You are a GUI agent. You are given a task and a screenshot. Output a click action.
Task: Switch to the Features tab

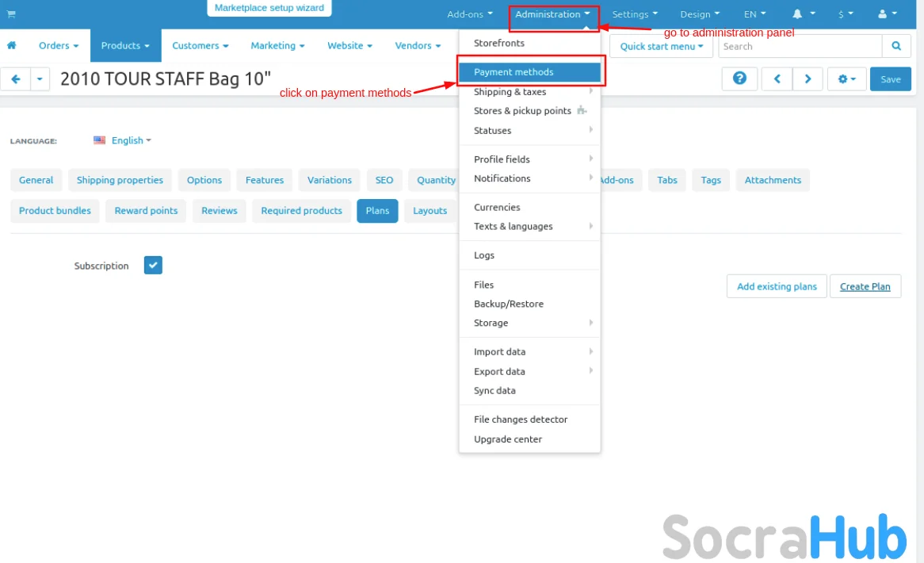click(x=265, y=180)
